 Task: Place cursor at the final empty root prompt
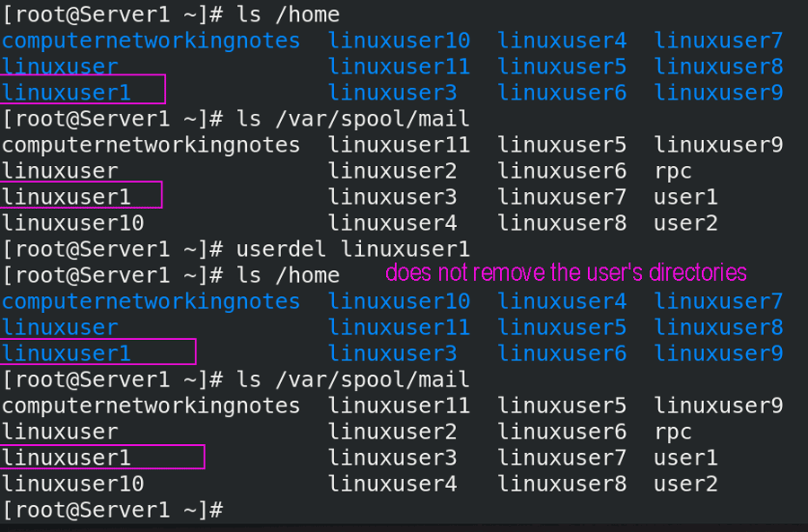coord(113,510)
